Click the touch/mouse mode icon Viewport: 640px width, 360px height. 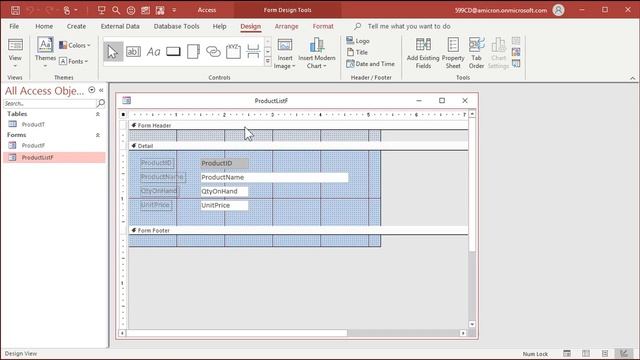point(67,10)
